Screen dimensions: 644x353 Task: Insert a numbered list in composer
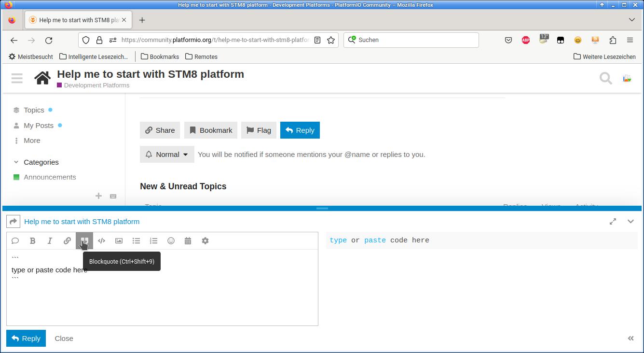153,240
